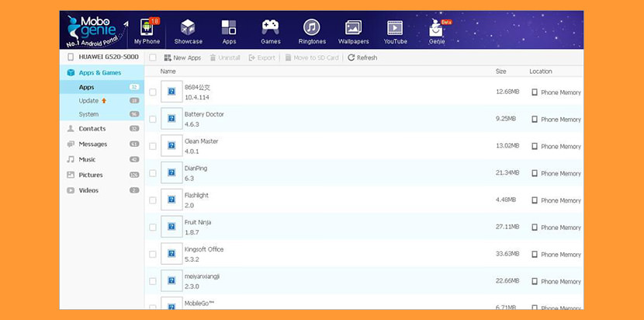Check the 8684公交 app checkbox
The height and width of the screenshot is (320, 644).
[153, 92]
